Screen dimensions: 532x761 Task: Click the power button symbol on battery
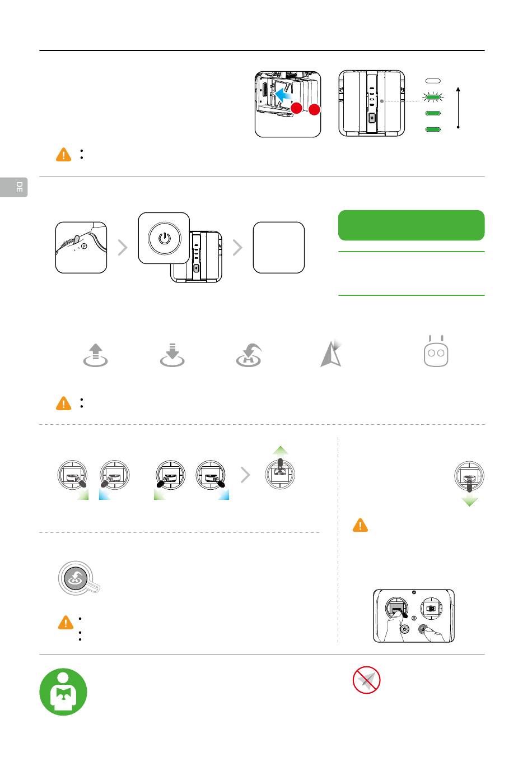point(164,238)
